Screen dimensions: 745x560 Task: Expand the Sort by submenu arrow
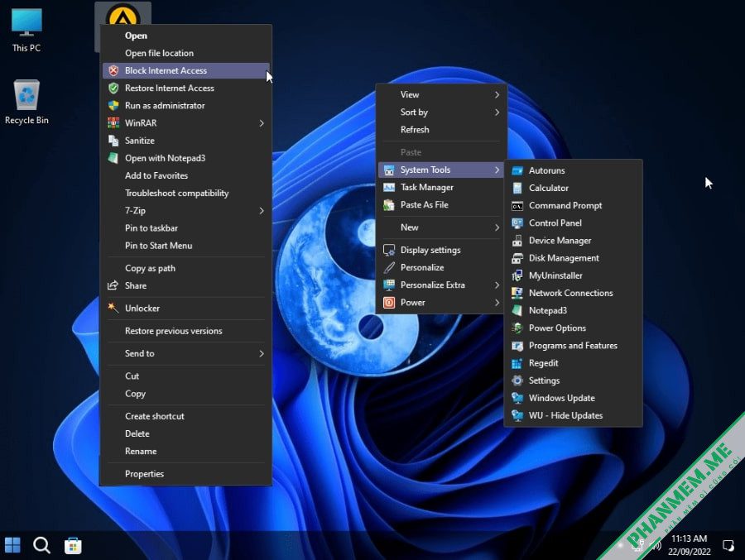497,112
